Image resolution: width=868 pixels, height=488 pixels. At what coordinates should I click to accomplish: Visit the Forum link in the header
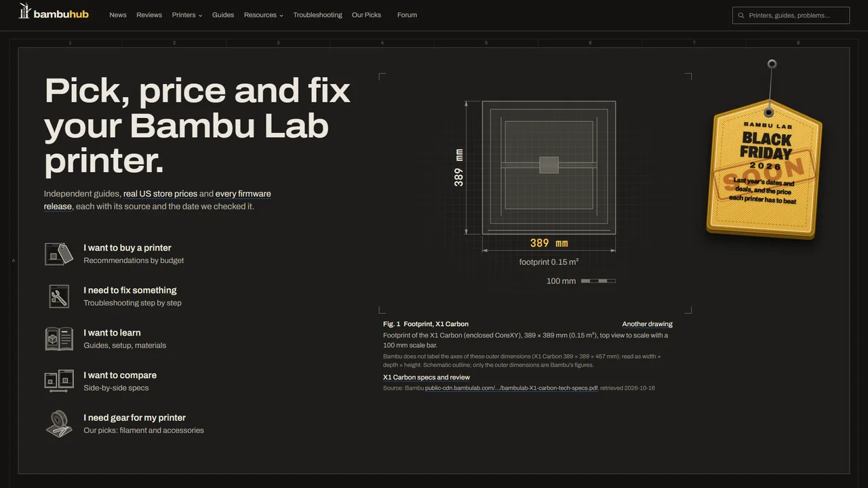[407, 15]
